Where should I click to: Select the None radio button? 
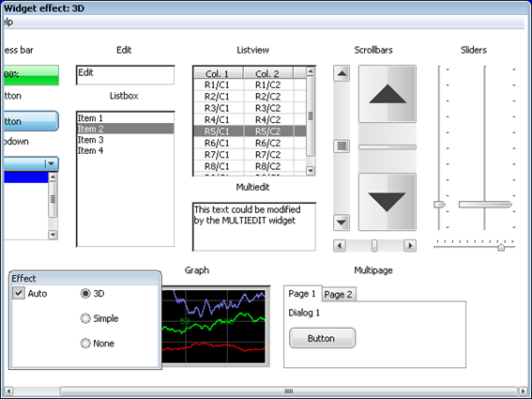pyautogui.click(x=85, y=344)
